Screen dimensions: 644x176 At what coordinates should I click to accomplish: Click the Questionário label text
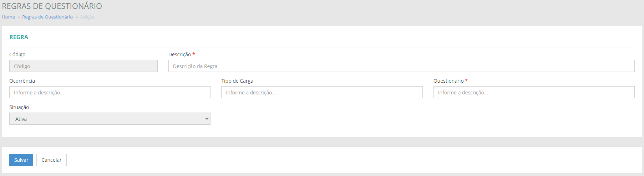[448, 81]
